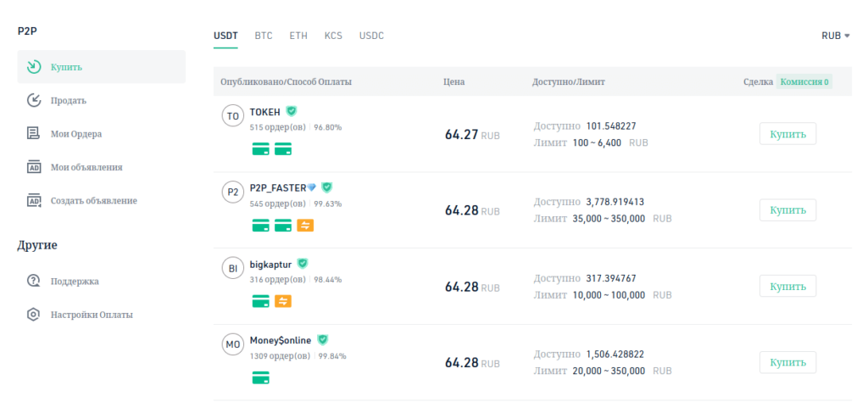Viewport: 868px width, 402px height.
Task: Open the bigkaptur merchant profile name
Action: coord(270,264)
